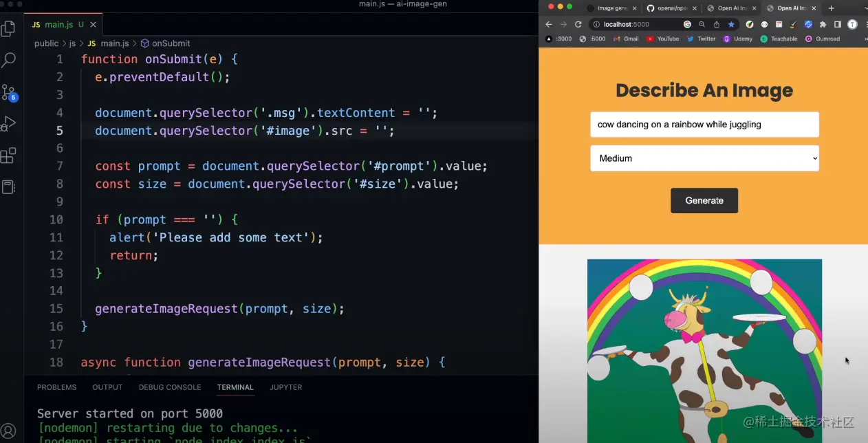Viewport: 868px width, 443px height.
Task: Click the blue checkmark extension icon
Action: tap(808, 24)
